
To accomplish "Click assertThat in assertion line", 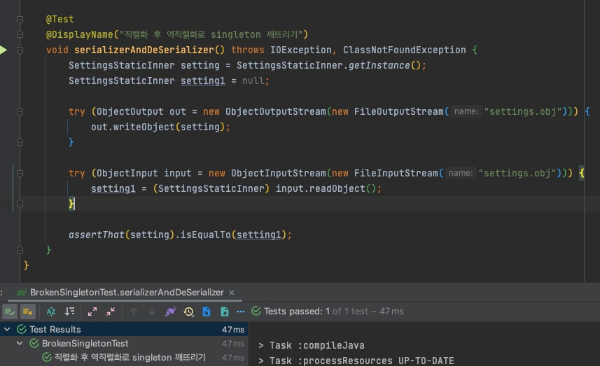I will coord(96,235).
